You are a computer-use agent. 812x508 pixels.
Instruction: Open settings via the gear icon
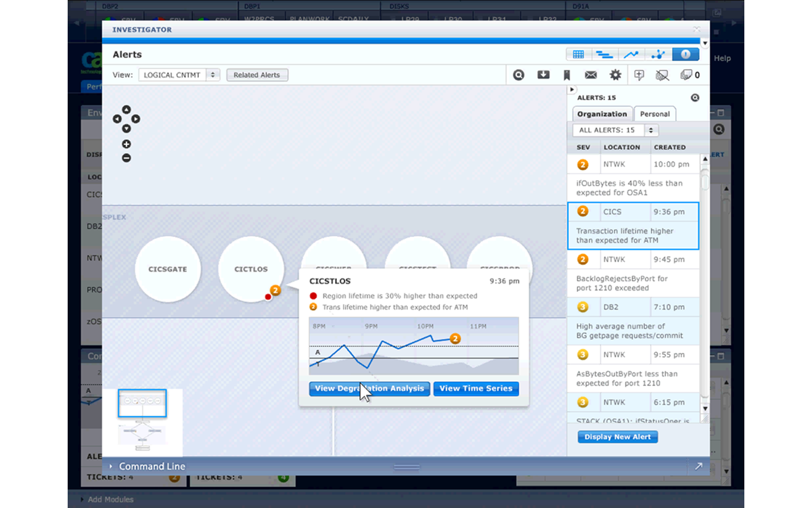pos(615,75)
